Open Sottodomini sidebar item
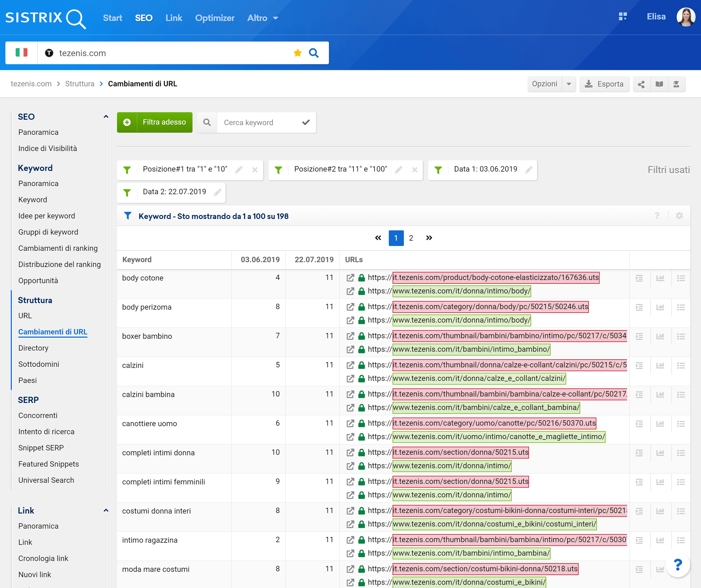The image size is (701, 588). [x=39, y=364]
